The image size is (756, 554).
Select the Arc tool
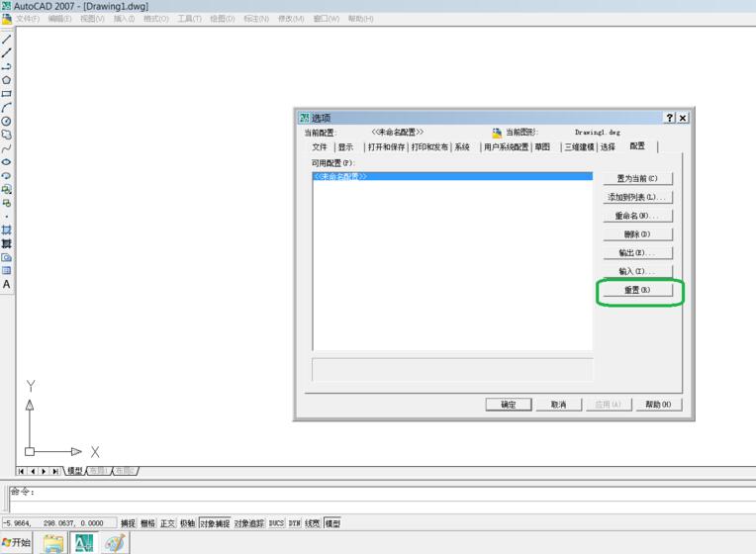[x=6, y=107]
